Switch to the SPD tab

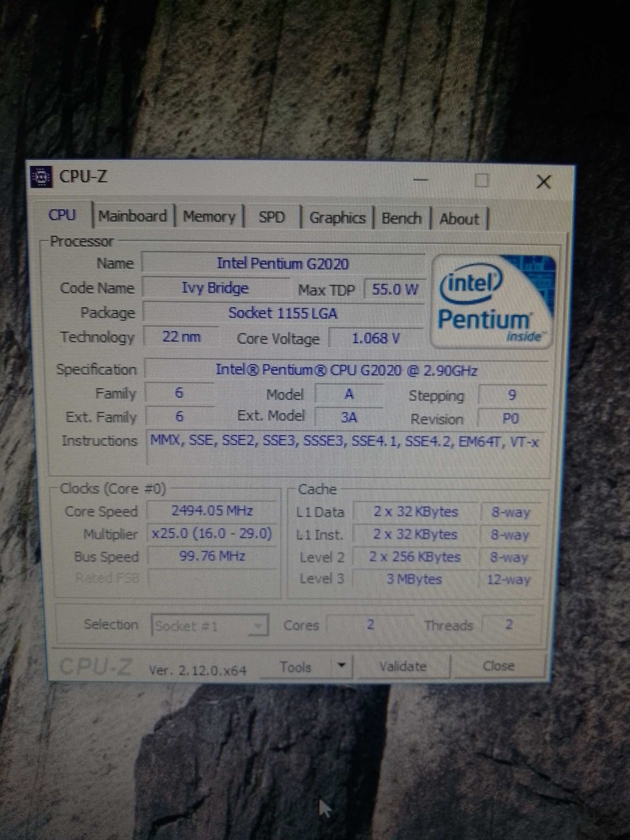(x=272, y=218)
